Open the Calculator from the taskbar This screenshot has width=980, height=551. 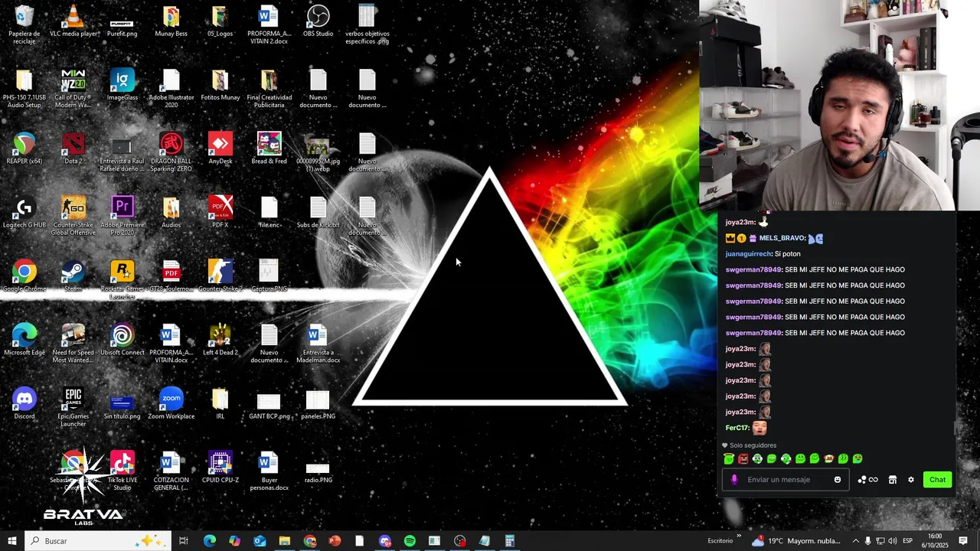click(509, 541)
